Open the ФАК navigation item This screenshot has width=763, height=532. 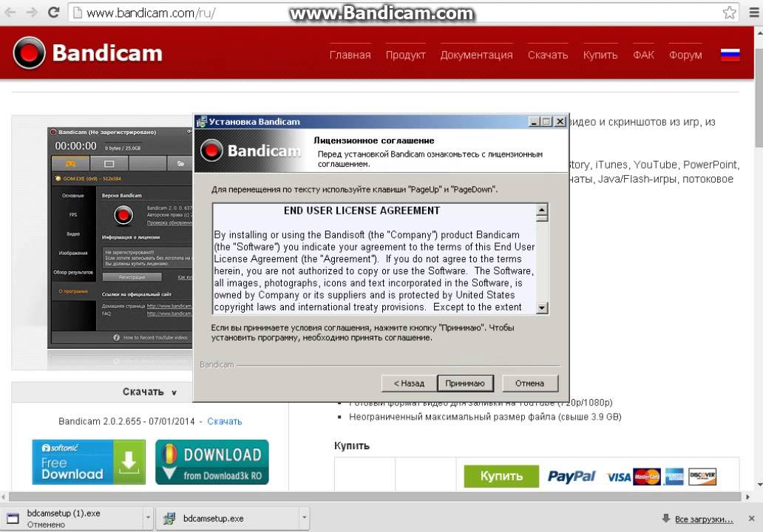pyautogui.click(x=643, y=55)
